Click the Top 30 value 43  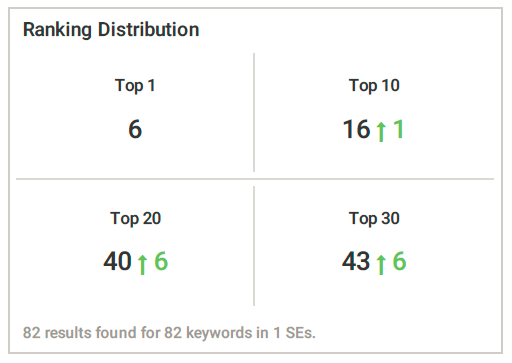pos(356,261)
